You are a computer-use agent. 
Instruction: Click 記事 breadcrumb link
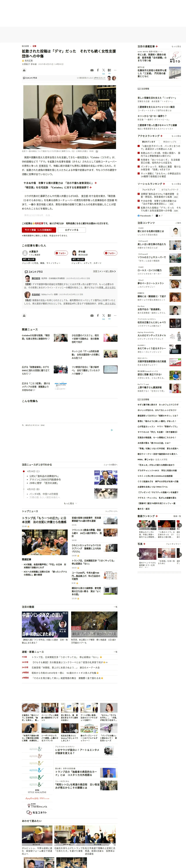pos(34,46)
